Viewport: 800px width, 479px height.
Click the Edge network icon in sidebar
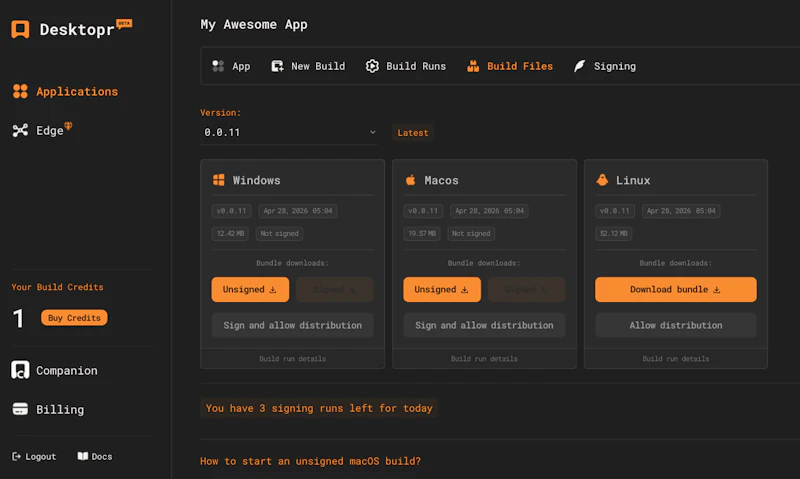tap(20, 131)
